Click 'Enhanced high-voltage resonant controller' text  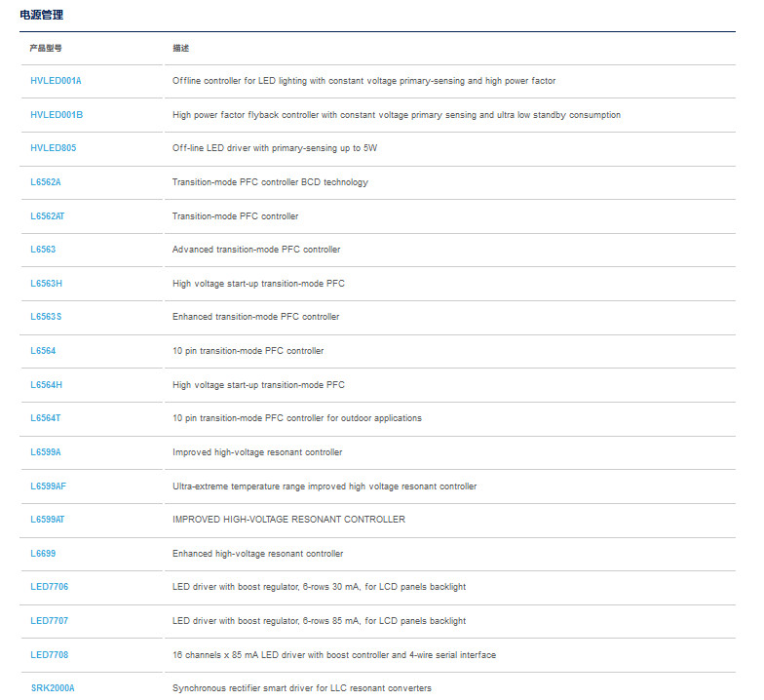(257, 554)
